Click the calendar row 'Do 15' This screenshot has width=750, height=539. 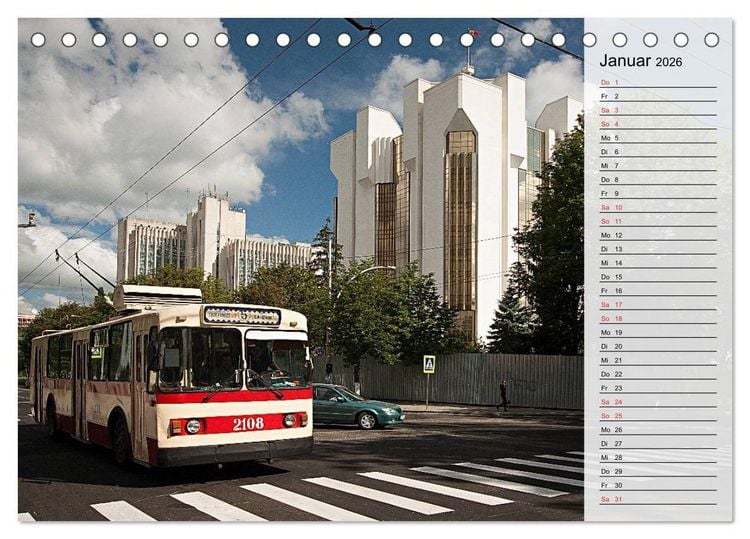click(658, 276)
